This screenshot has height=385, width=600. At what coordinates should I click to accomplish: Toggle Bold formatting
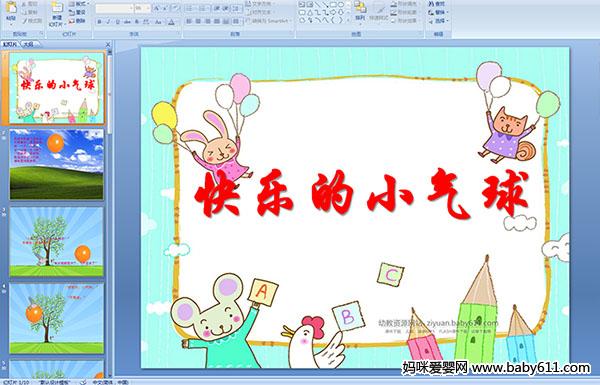(99, 22)
